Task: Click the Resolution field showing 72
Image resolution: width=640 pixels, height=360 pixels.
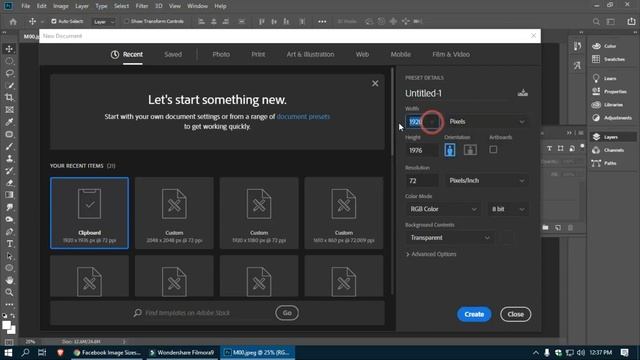Action: point(422,180)
